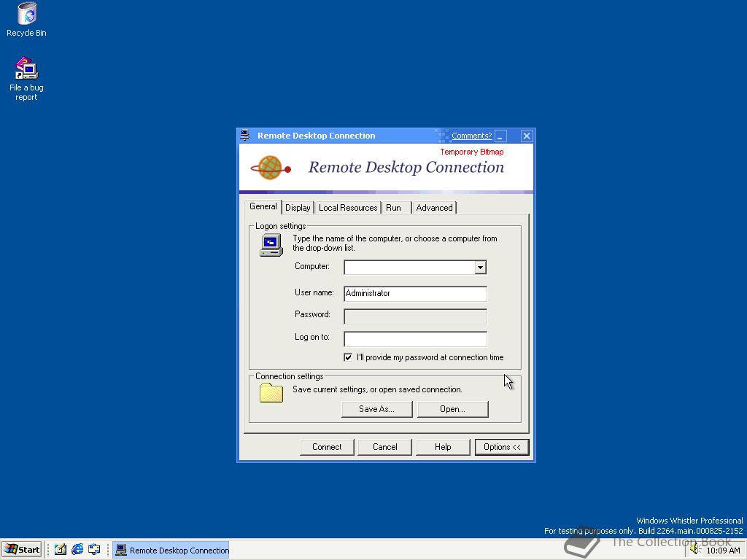This screenshot has width=747, height=560.
Task: Open the Recycle Bin desktop icon
Action: 27,20
